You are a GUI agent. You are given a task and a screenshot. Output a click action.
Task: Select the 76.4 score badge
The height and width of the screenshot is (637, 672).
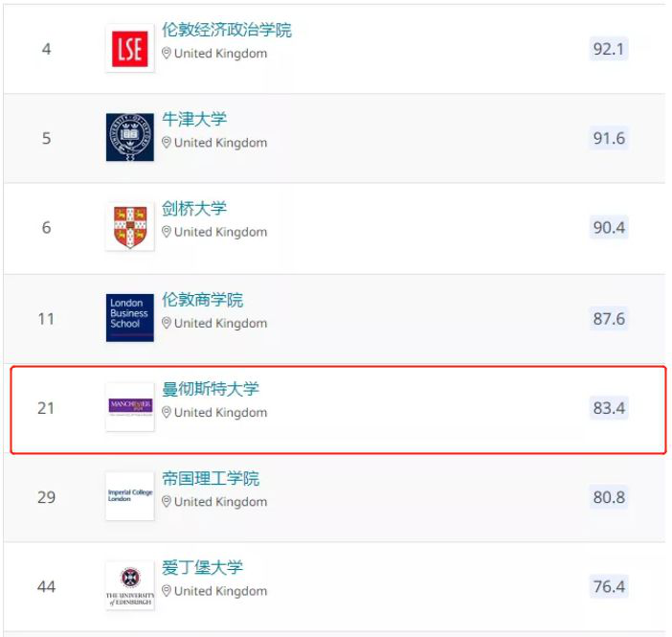pos(608,586)
